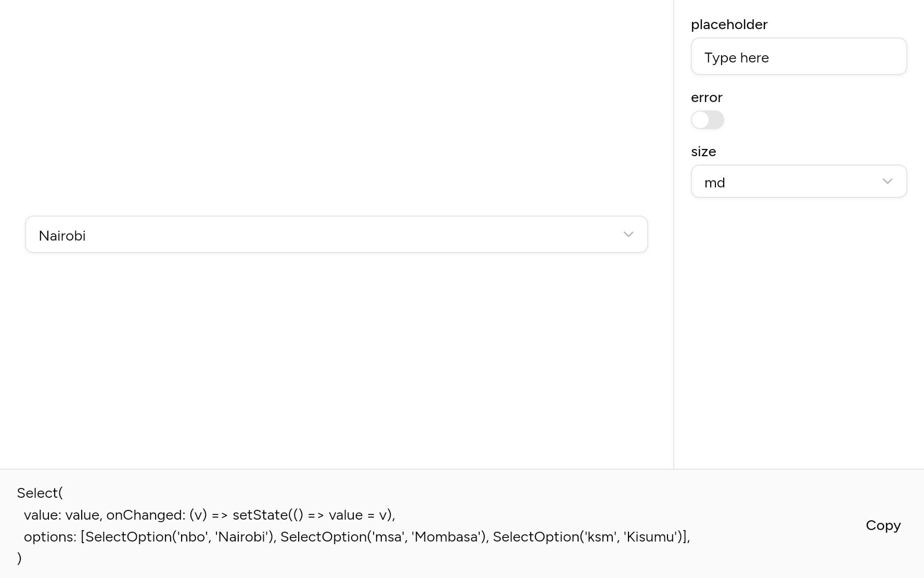
Task: Click the chevron icon in Nairobi select
Action: coord(628,234)
